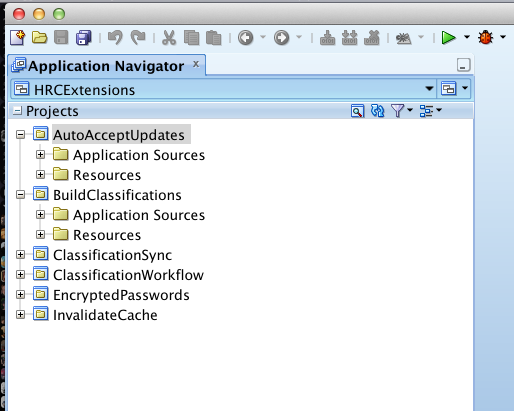Open the HRCExtensions application dropdown
514x411 pixels.
(x=429, y=89)
